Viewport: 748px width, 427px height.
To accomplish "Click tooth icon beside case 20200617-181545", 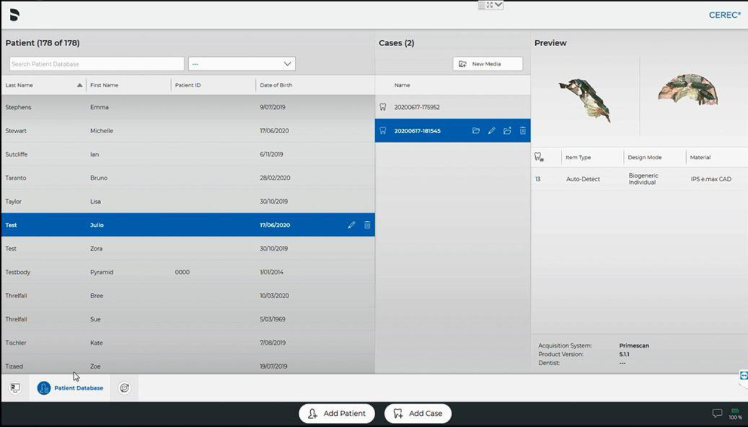I will click(x=383, y=130).
